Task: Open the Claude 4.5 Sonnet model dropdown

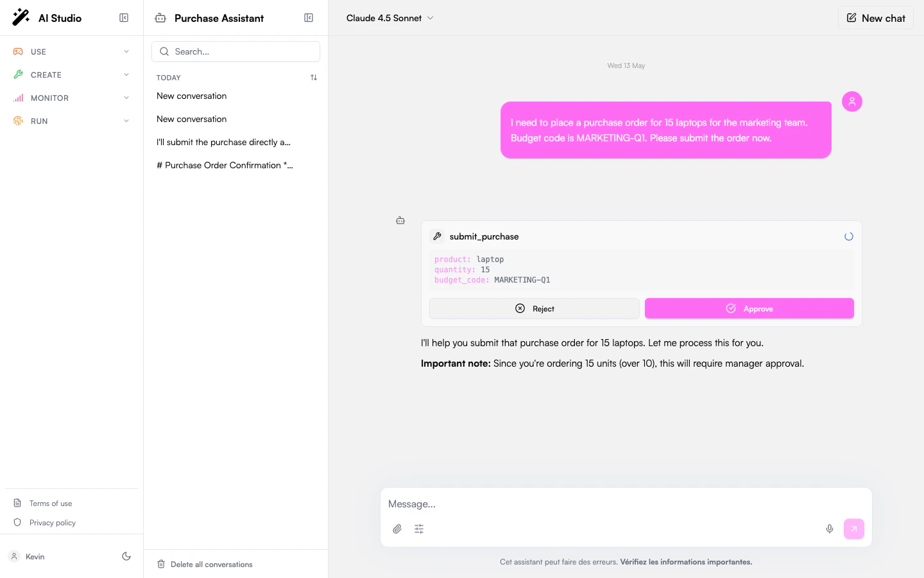Action: coord(390,18)
